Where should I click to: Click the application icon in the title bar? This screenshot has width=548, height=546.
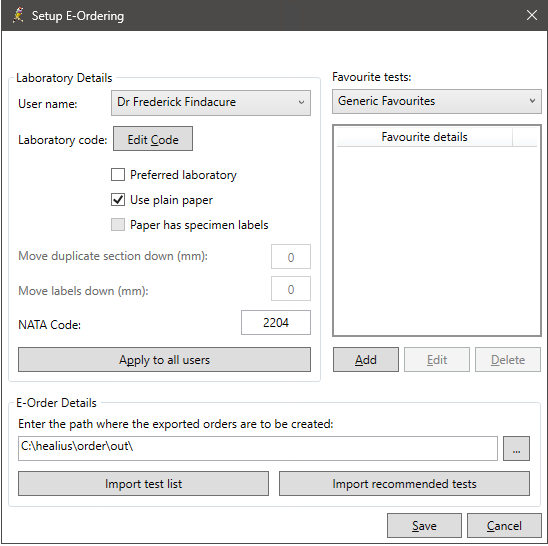18,15
